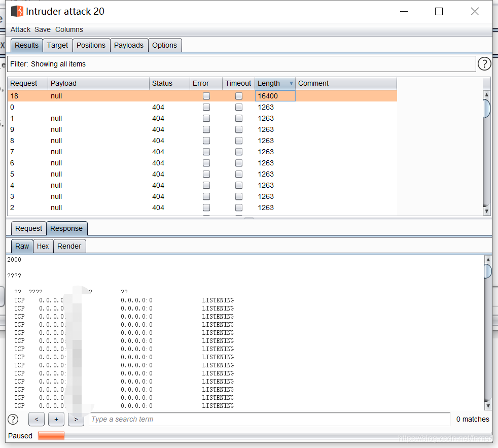The width and height of the screenshot is (498, 448).
Task: Click the 0 matches label
Action: (x=473, y=419)
